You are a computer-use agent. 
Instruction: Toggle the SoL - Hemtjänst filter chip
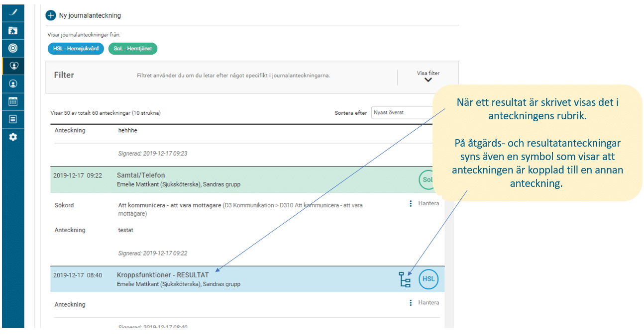pyautogui.click(x=133, y=49)
